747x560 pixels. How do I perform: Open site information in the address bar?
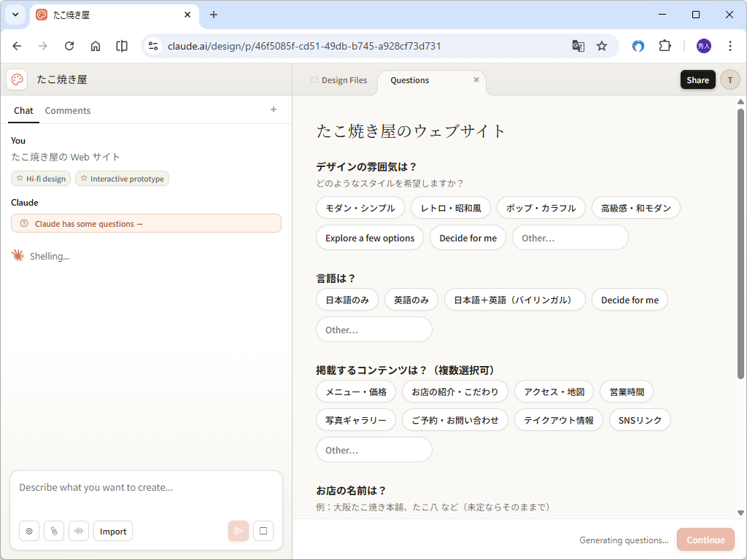click(152, 45)
